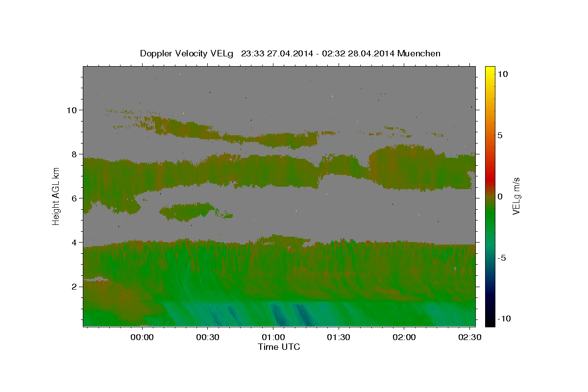Click the 'Time UTC' axis label
This screenshot has width=588, height=392.
click(x=279, y=347)
